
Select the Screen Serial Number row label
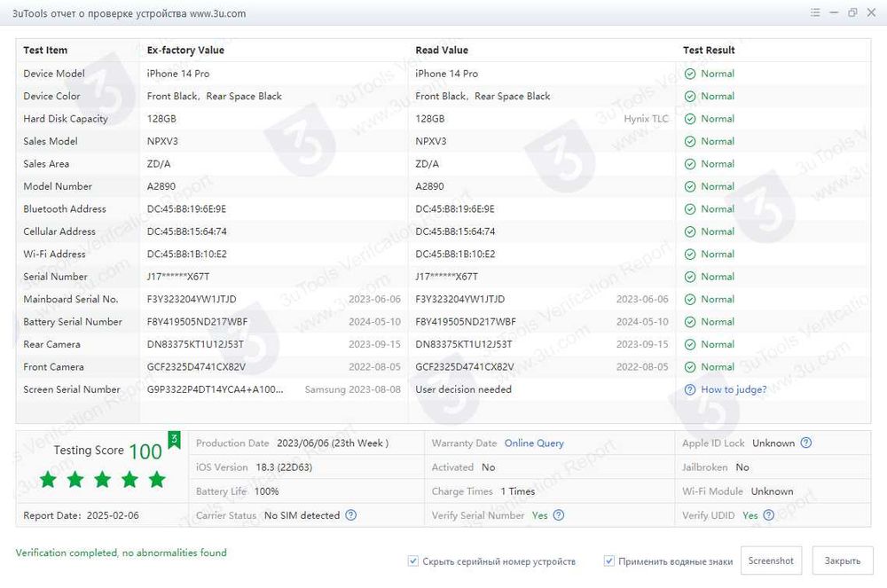[x=72, y=389]
